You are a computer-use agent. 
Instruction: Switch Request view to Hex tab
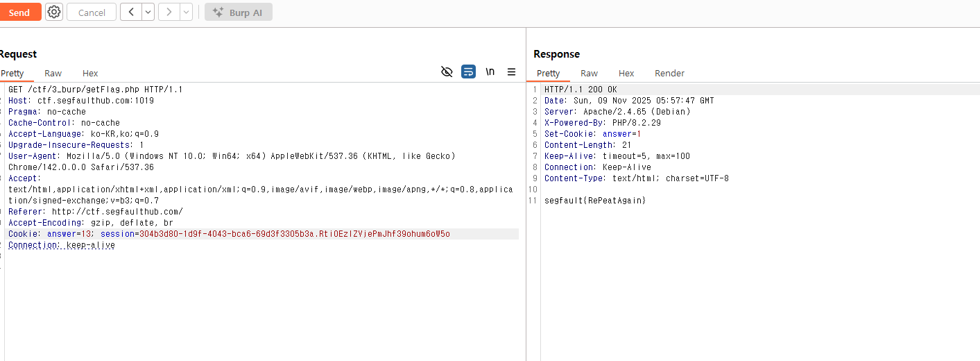[90, 73]
